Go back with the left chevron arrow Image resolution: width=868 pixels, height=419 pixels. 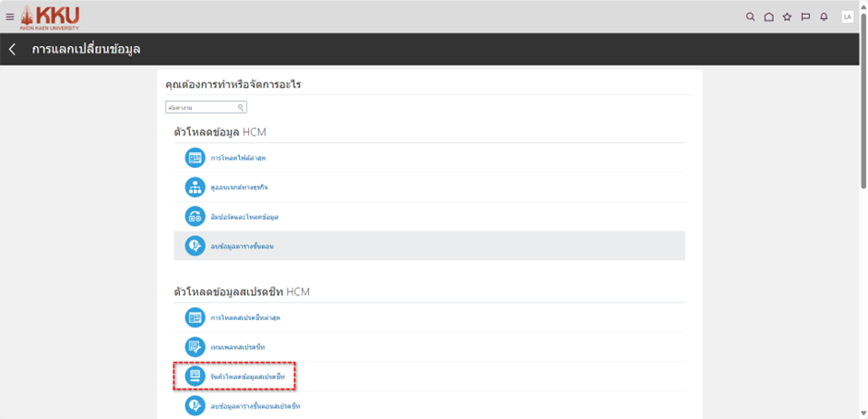point(13,49)
